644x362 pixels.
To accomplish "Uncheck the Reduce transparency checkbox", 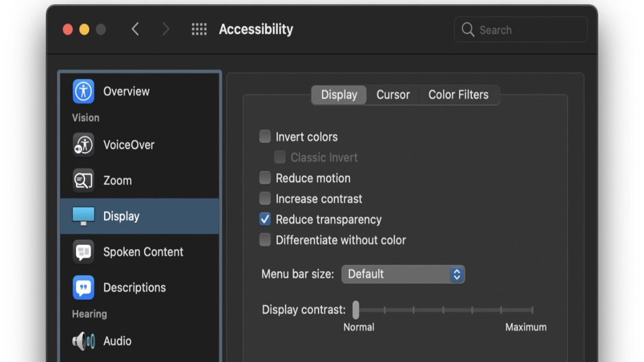I will point(265,219).
